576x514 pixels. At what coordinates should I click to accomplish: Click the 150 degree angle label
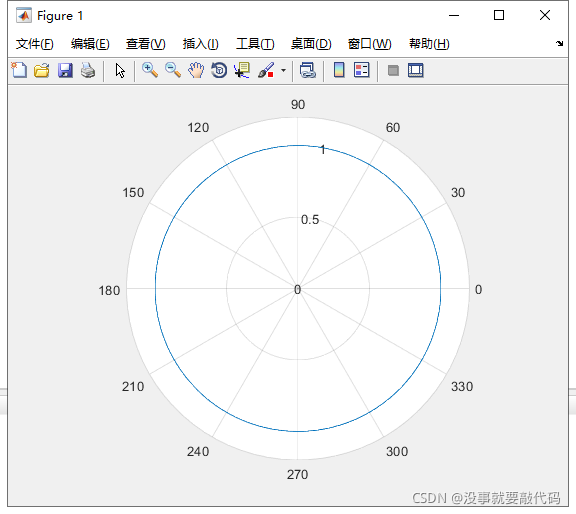(x=133, y=193)
